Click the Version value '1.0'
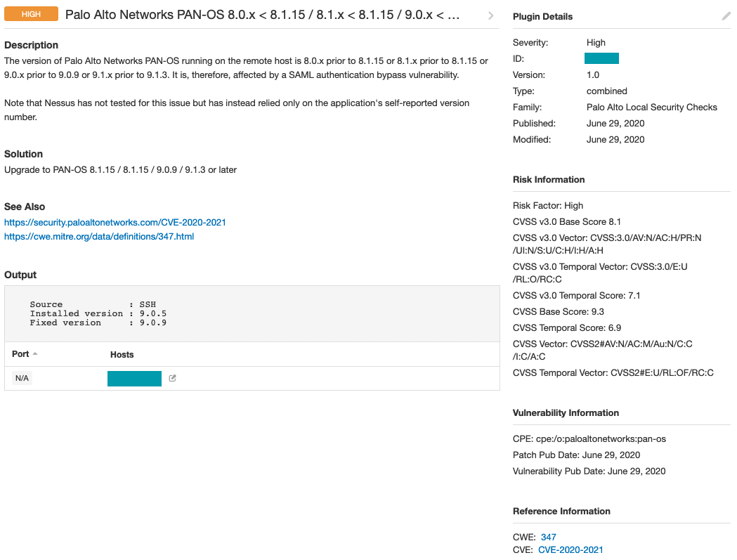Screen dimensions: 737x560 tap(593, 74)
